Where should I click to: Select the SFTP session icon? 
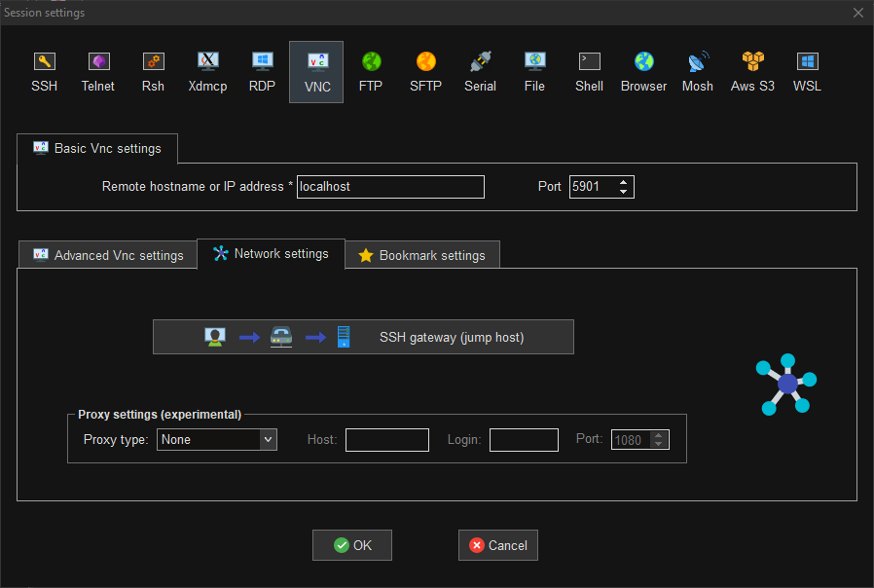pyautogui.click(x=425, y=72)
